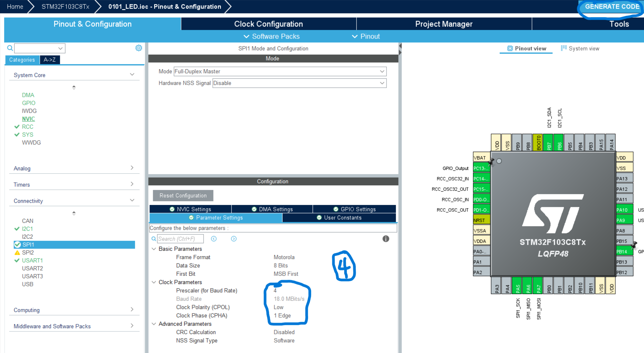Screen dimensions: 644x353
Task: Open the SPI1 Mode dropdown
Action: (280, 71)
